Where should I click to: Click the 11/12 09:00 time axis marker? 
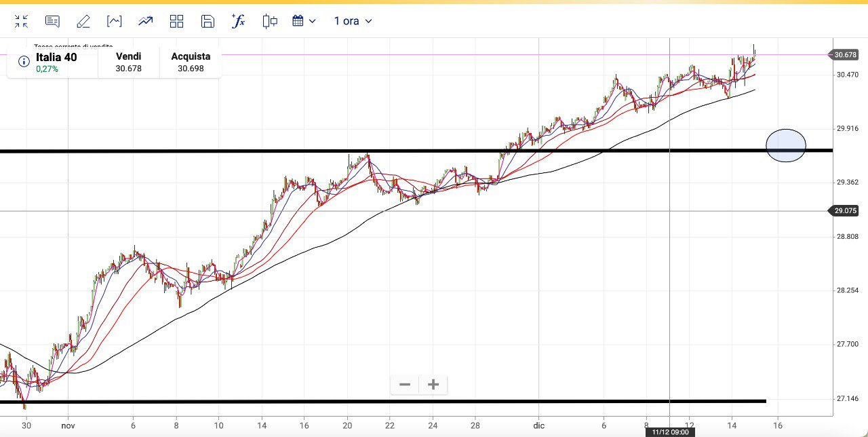click(669, 432)
